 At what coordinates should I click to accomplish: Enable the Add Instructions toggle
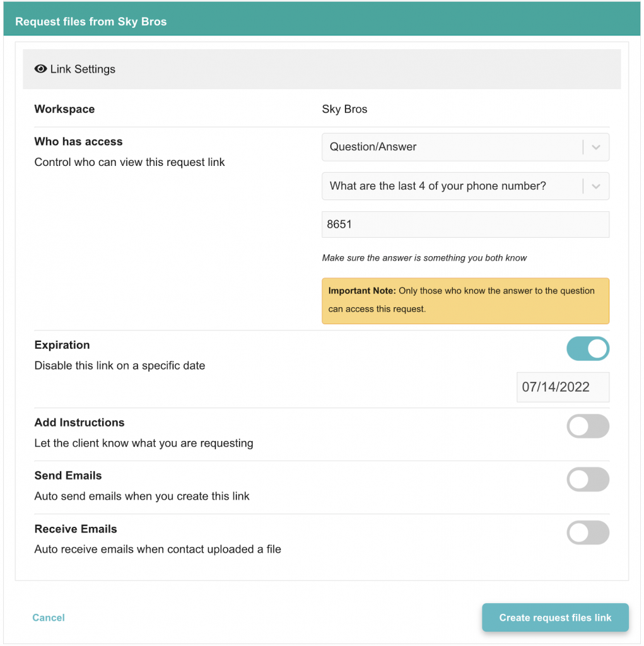click(x=588, y=426)
